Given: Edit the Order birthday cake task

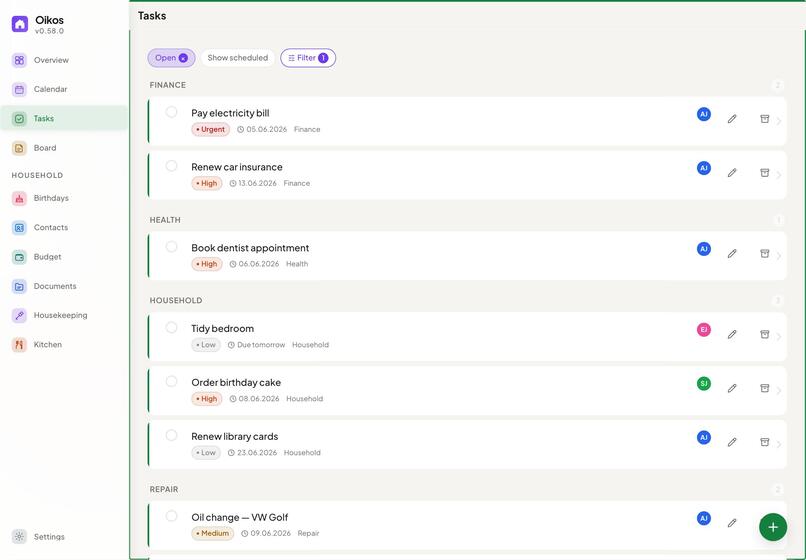Looking at the screenshot, I should pyautogui.click(x=732, y=388).
